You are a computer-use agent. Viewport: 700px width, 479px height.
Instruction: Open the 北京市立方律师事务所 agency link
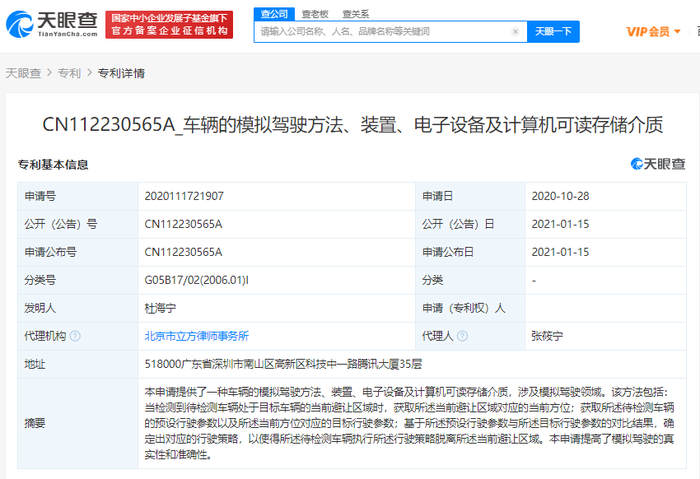(x=196, y=336)
